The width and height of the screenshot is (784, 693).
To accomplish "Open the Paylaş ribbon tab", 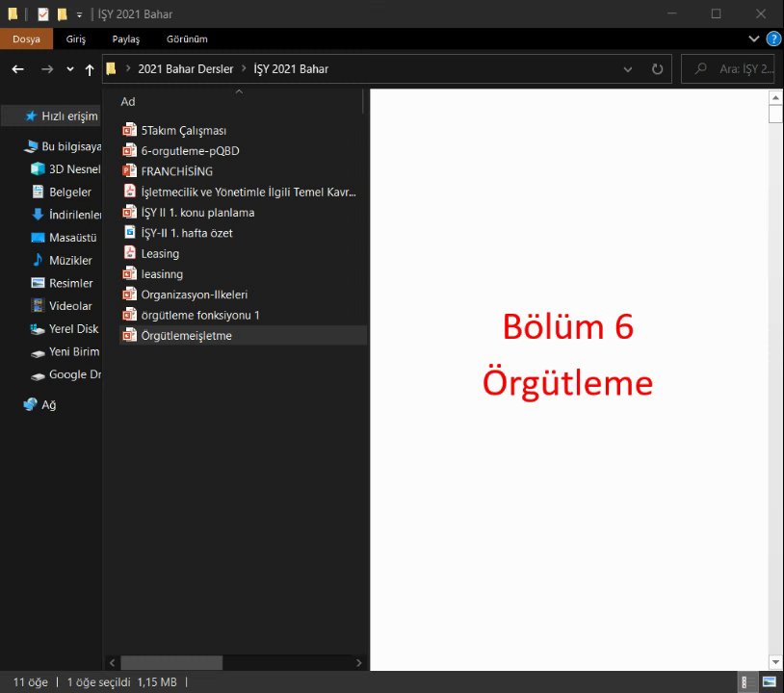I will 125,38.
